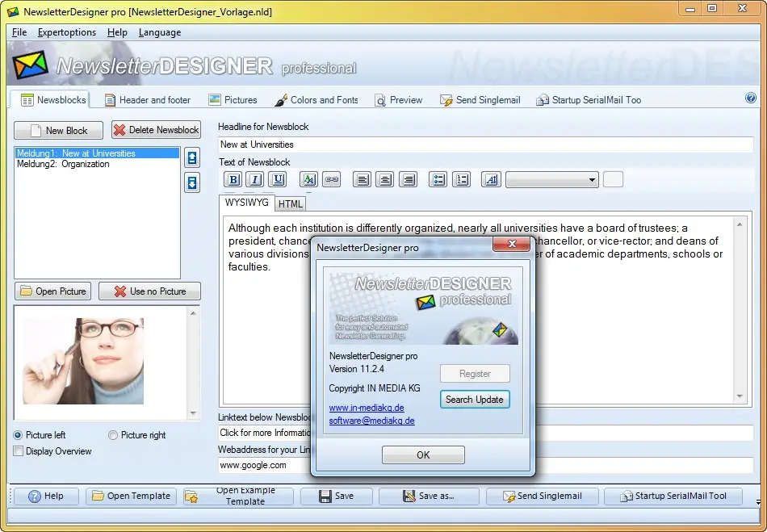The height and width of the screenshot is (532, 767).
Task: Toggle italic formatting in text toolbar
Action: [255, 179]
